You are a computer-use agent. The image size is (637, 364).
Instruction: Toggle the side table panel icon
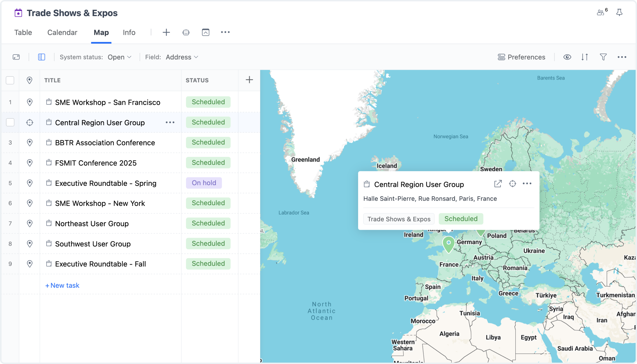tap(41, 57)
